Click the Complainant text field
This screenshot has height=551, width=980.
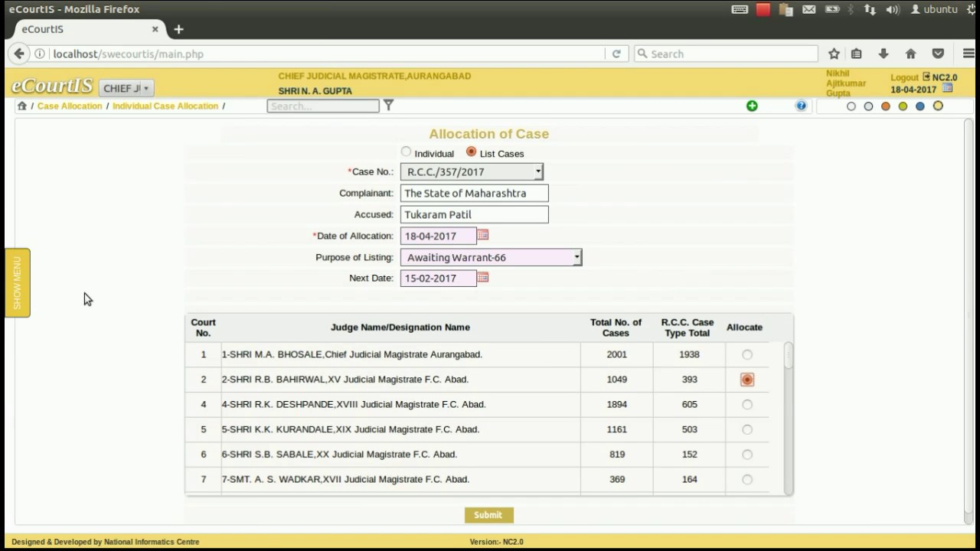(474, 193)
